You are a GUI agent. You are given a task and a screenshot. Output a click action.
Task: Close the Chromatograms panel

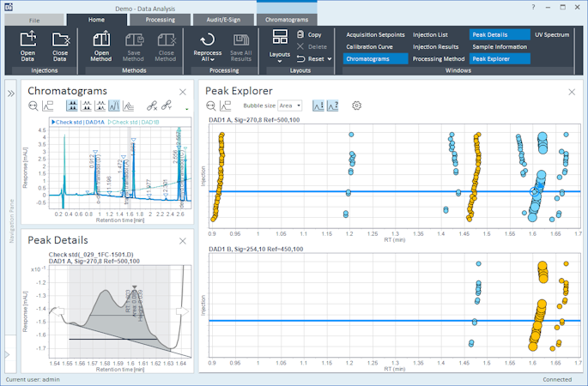coord(182,92)
